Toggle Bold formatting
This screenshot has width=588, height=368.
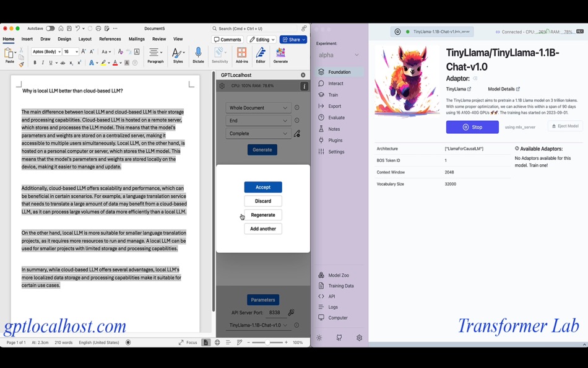pos(35,63)
